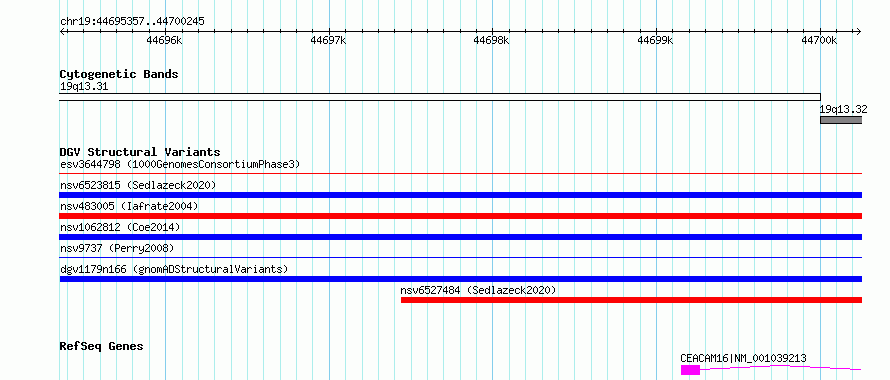
Task: Open the nsv6523815 (Sedlazeck2020) label
Action: (138, 185)
